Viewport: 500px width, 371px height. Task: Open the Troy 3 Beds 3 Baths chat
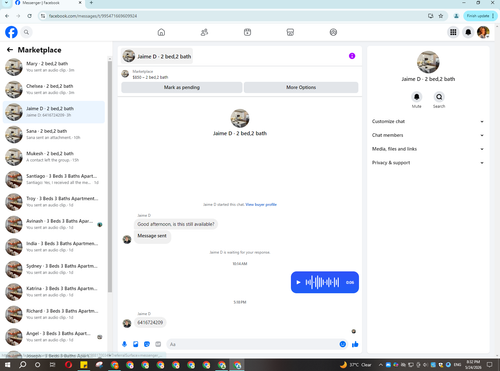coord(54,202)
